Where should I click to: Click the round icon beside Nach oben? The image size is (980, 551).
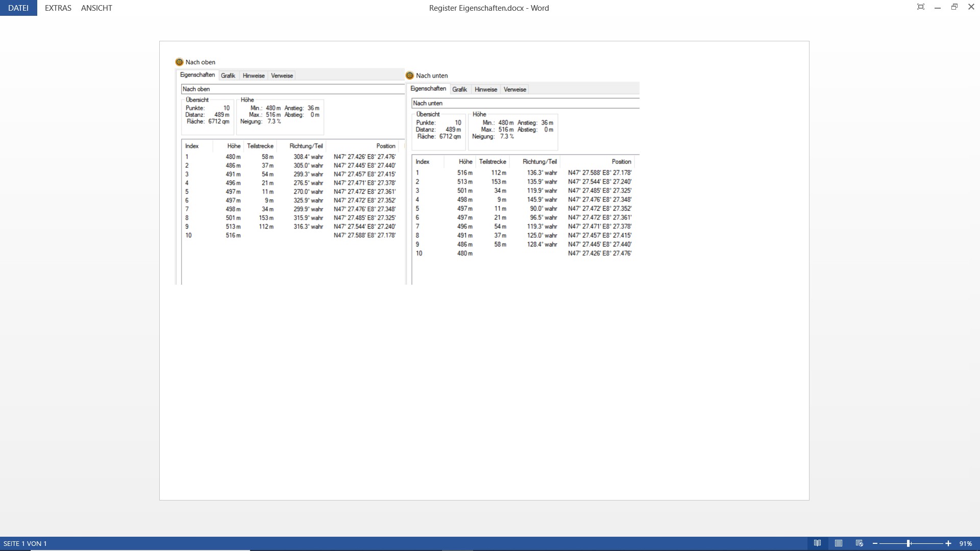pos(179,62)
